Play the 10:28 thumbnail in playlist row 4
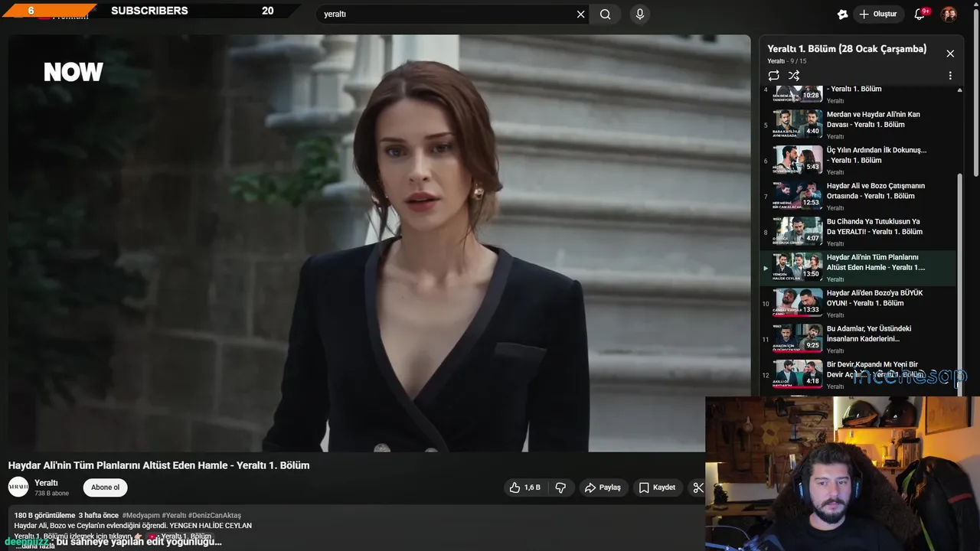The image size is (980, 551). [798, 93]
